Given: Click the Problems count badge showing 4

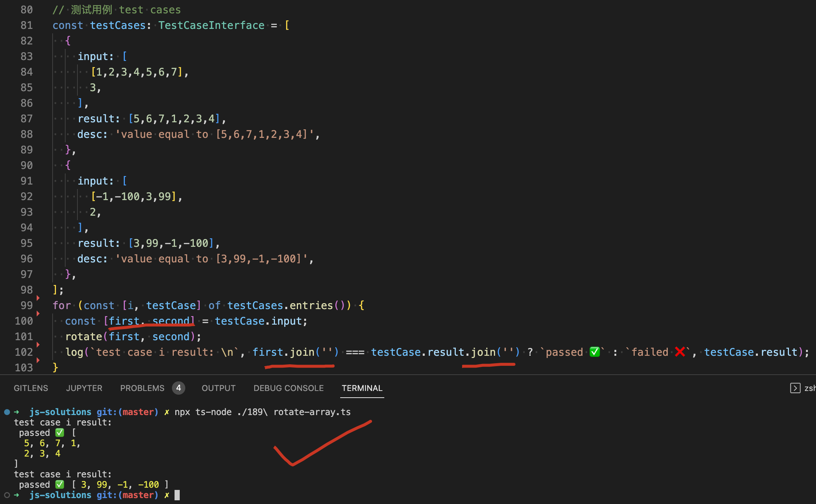Looking at the screenshot, I should click(x=178, y=388).
